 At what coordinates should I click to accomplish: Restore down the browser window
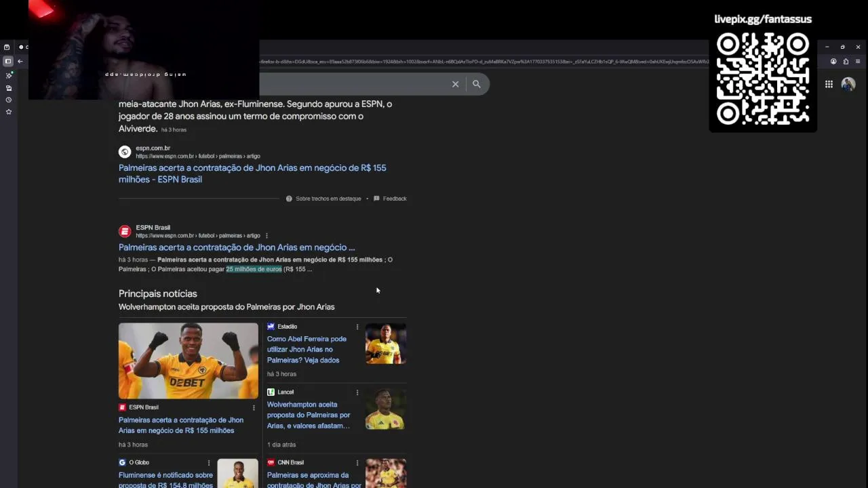tap(843, 47)
